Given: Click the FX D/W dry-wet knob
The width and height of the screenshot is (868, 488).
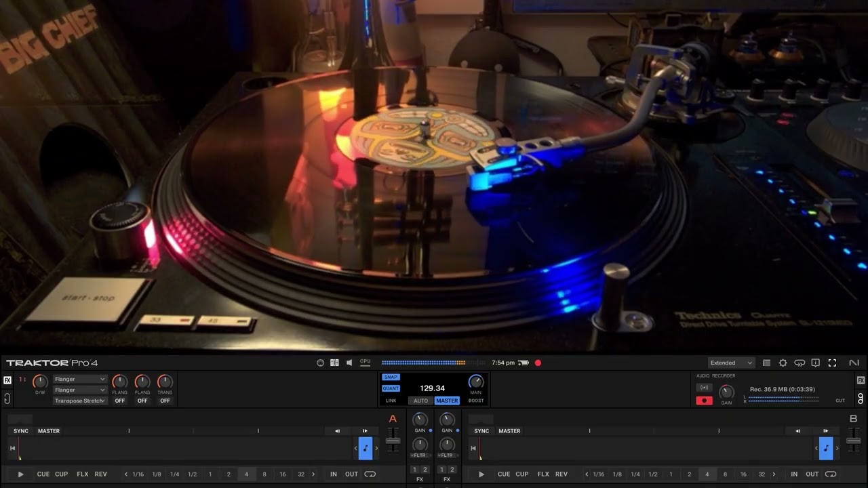Looking at the screenshot, I should 40,382.
